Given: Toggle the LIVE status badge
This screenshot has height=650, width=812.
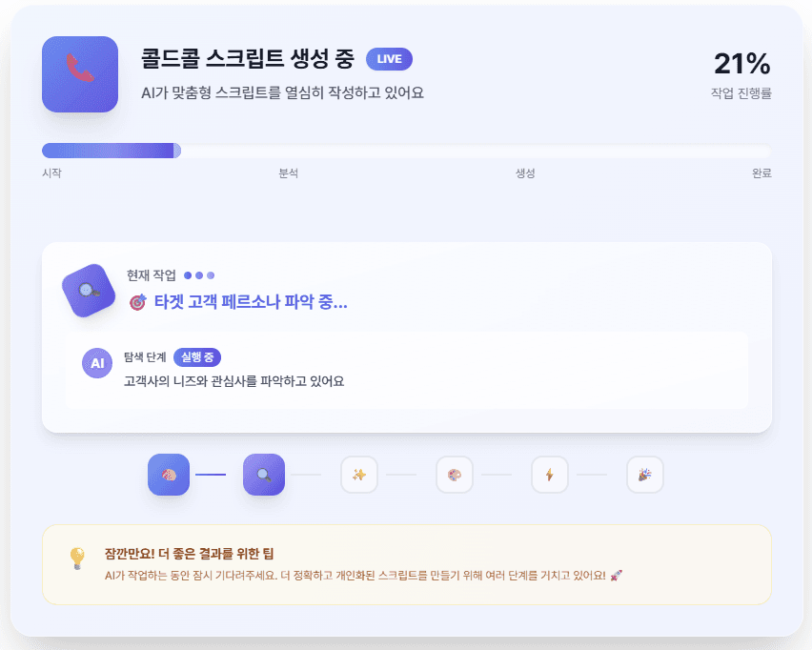Looking at the screenshot, I should point(391,58).
